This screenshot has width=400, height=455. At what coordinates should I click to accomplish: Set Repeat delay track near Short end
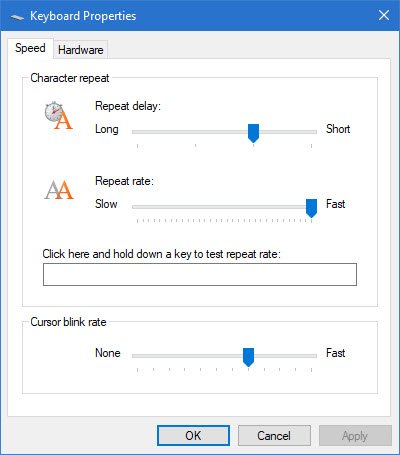(311, 132)
